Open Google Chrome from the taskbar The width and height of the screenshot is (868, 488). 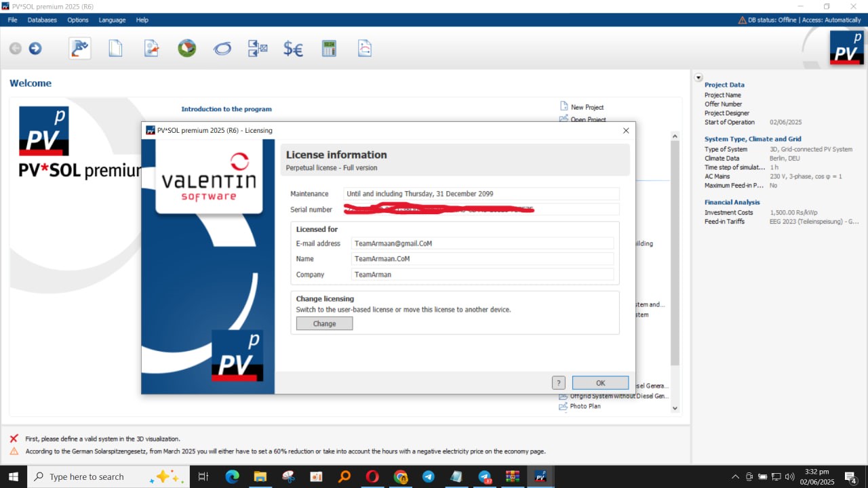click(x=401, y=476)
